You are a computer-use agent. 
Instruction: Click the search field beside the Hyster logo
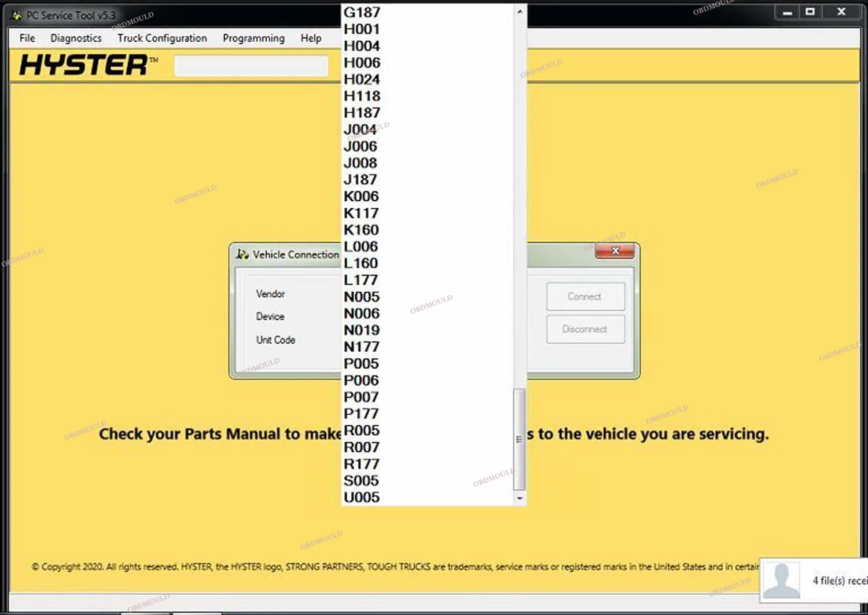(x=251, y=65)
